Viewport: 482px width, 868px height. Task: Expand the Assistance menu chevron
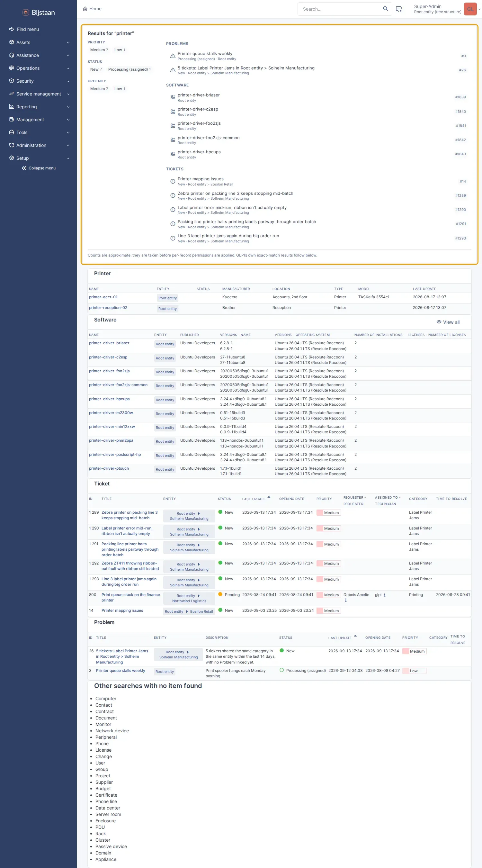(x=68, y=55)
